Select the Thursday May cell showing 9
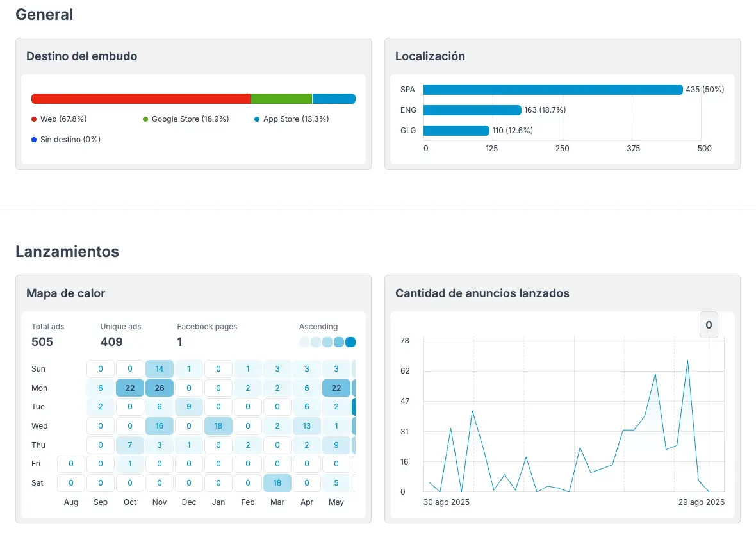 point(336,445)
